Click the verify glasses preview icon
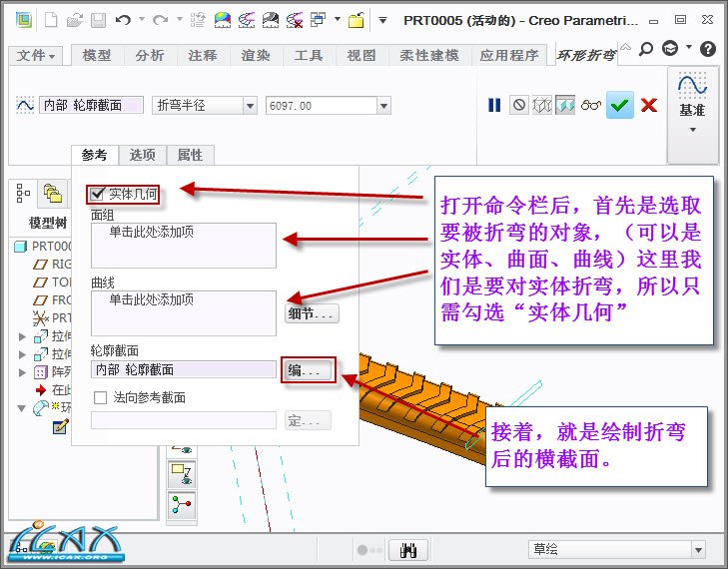This screenshot has height=569, width=728. pyautogui.click(x=590, y=105)
